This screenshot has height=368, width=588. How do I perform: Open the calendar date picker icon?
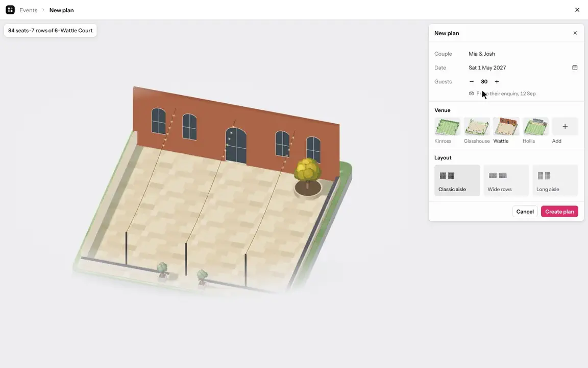pos(575,67)
